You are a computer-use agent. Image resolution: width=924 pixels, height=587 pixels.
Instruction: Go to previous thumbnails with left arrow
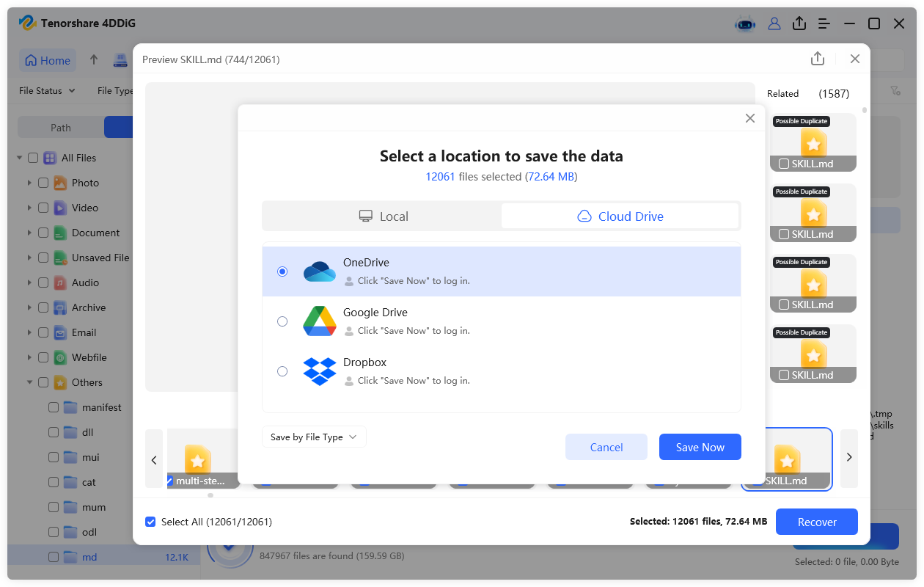[x=154, y=459]
